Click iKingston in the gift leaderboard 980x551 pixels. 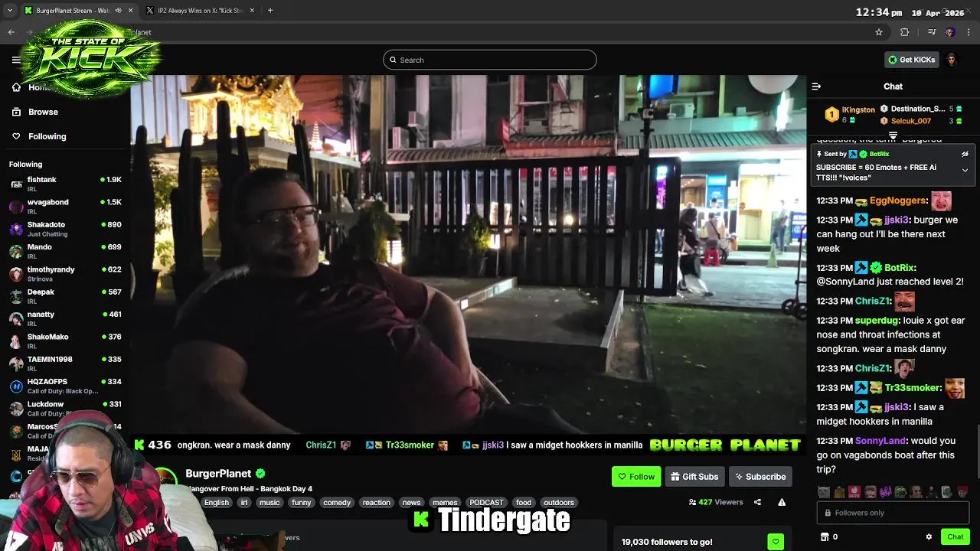[858, 109]
